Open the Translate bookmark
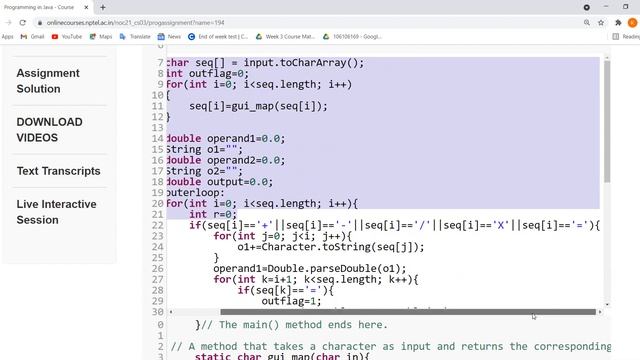This screenshot has width=640, height=360. coord(135,37)
